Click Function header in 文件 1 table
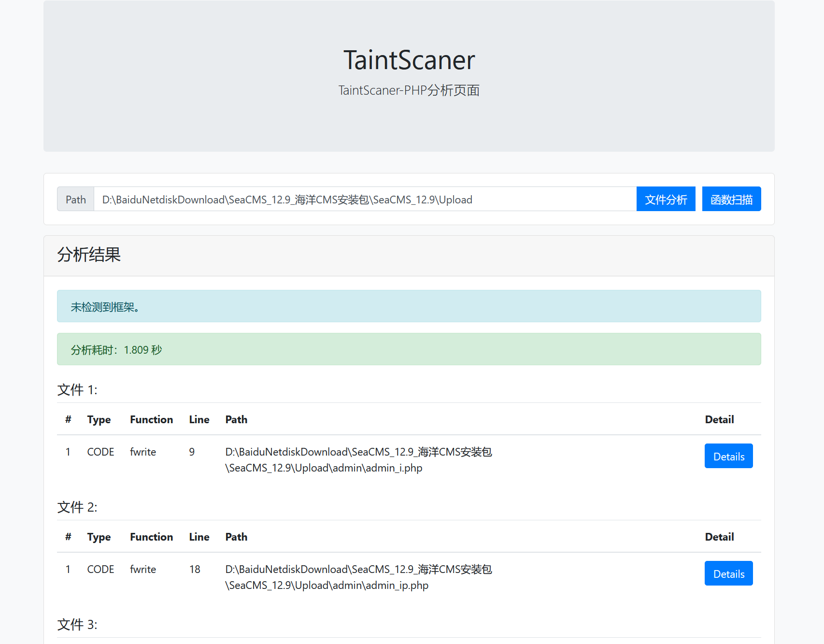824x644 pixels. point(152,419)
